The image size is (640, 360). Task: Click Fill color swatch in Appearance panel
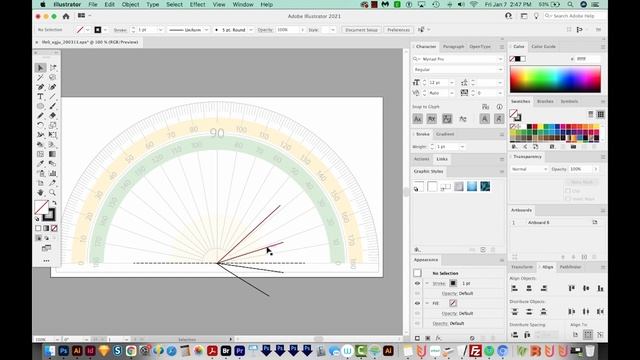click(x=453, y=303)
